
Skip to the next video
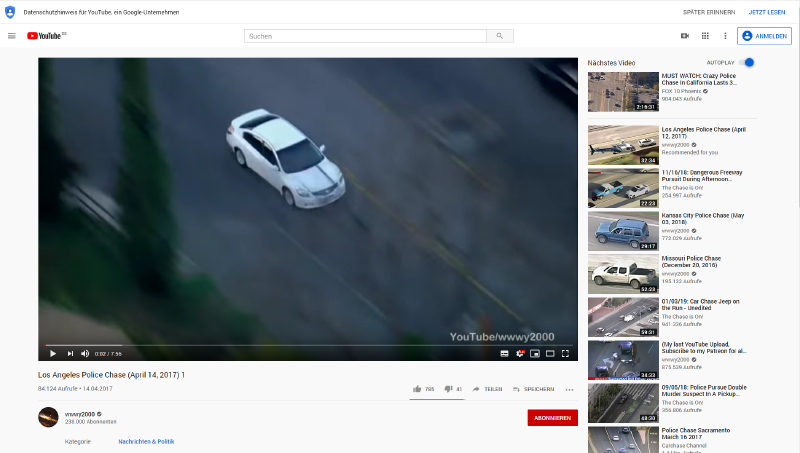(x=70, y=353)
